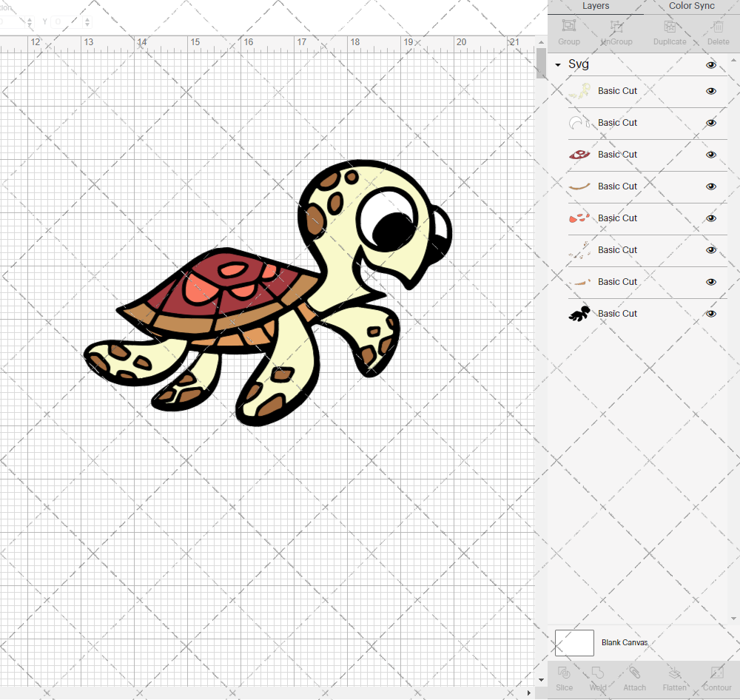Hide the coral shell spots layer
This screenshot has width=740, height=700.
[x=710, y=218]
